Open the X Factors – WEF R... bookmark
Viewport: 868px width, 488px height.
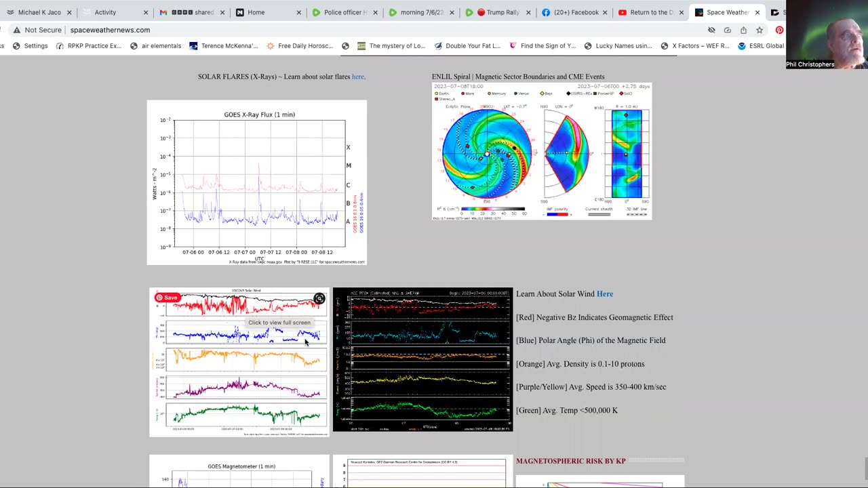[x=694, y=46]
